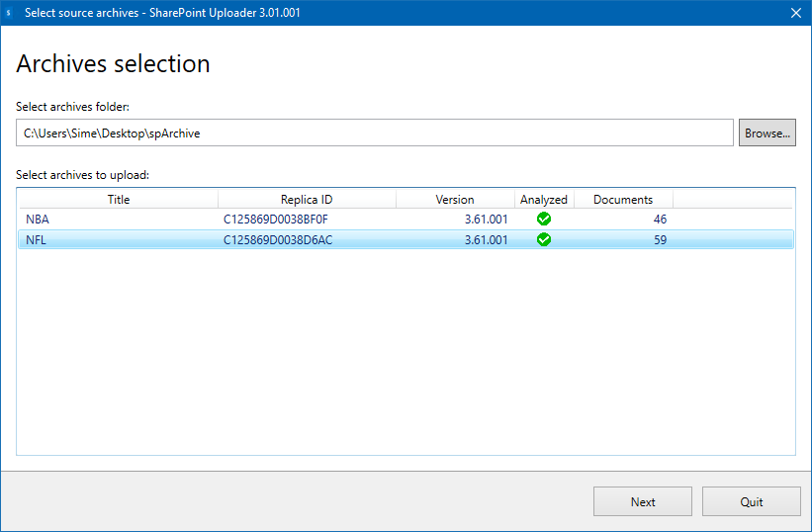Viewport: 812px width, 532px height.
Task: Click Replica ID C125869D0038BF0F
Action: pos(278,220)
